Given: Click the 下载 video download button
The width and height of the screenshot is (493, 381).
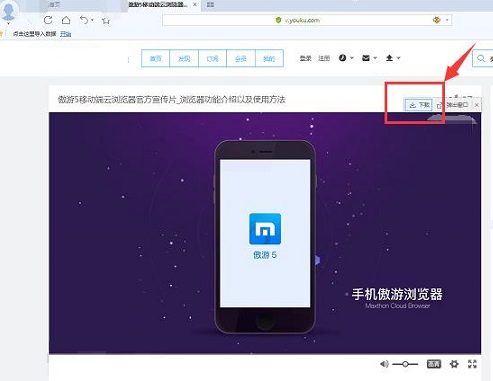Looking at the screenshot, I should point(419,105).
